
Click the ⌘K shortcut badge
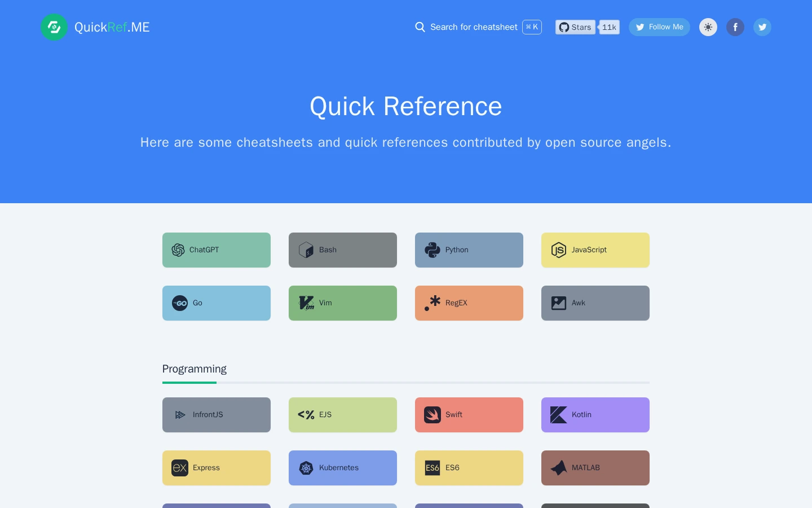(532, 27)
